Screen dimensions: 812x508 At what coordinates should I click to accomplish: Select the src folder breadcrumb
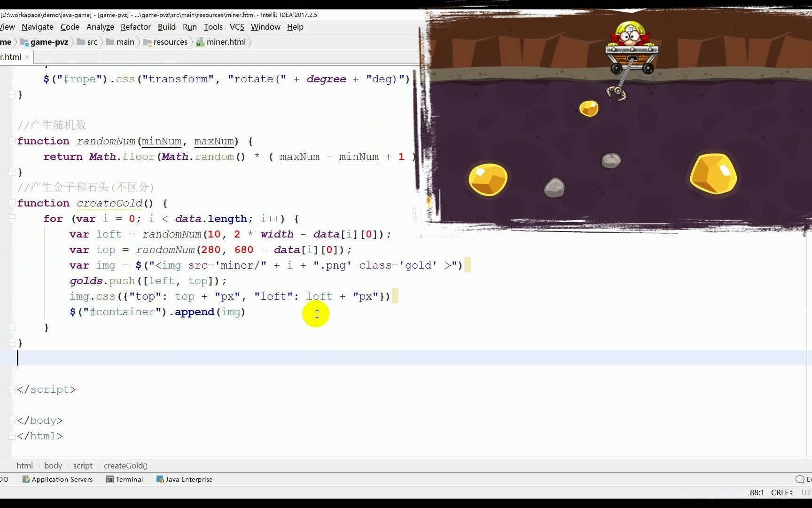click(x=87, y=42)
